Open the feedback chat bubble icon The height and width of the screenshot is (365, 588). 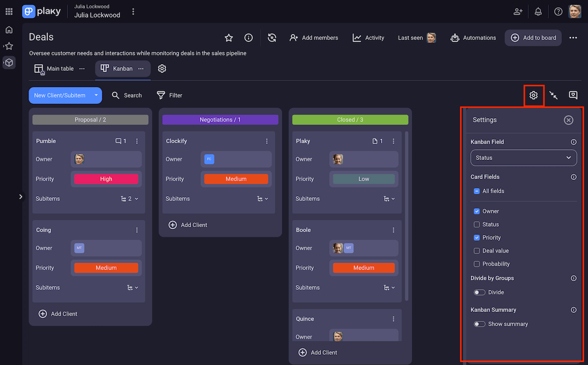pyautogui.click(x=573, y=95)
